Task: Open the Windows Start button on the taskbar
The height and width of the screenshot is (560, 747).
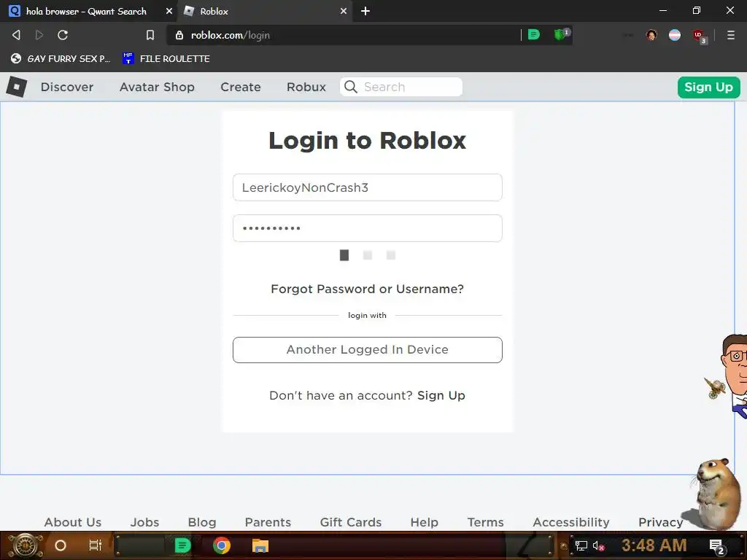Action: 26,545
